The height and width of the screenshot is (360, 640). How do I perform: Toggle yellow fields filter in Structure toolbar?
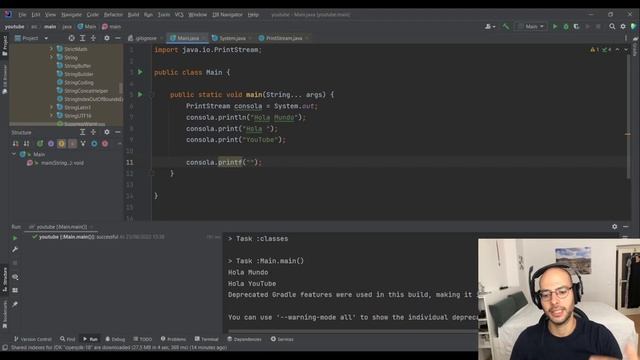(x=61, y=144)
